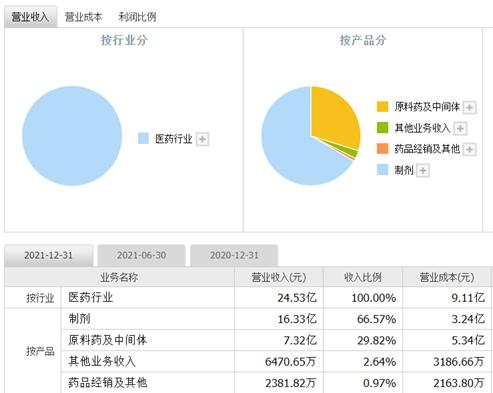Click plus icon beside 药品经销及其他

coord(470,149)
